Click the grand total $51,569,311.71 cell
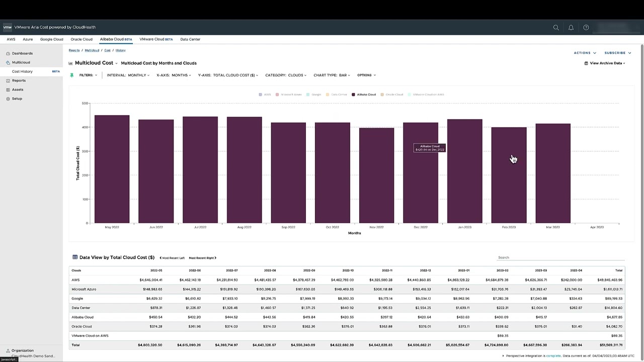 point(610,345)
